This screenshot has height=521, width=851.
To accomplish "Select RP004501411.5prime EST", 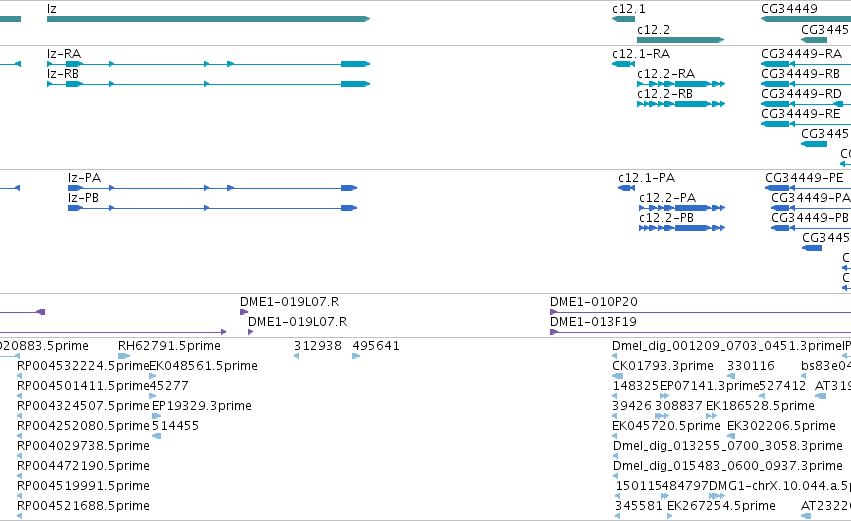I will tap(20, 396).
